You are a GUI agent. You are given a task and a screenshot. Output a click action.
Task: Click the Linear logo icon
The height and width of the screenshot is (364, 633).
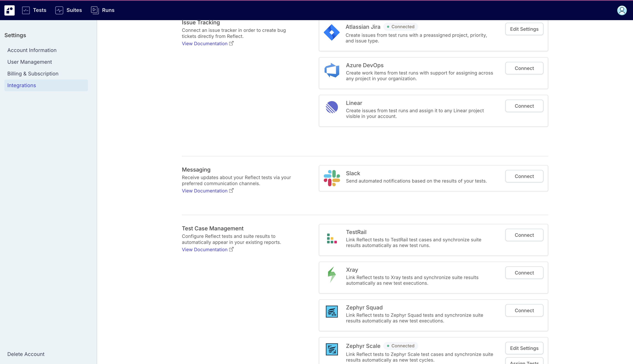(332, 107)
